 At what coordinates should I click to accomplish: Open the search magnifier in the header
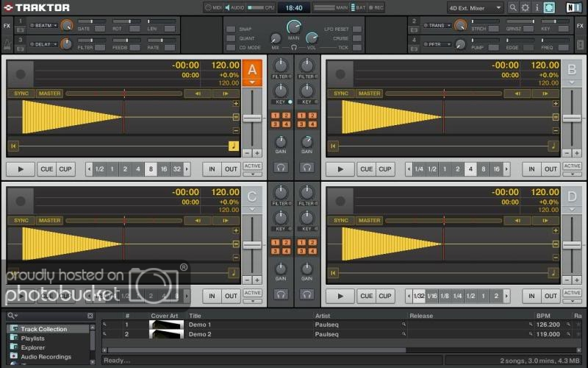pyautogui.click(x=512, y=7)
